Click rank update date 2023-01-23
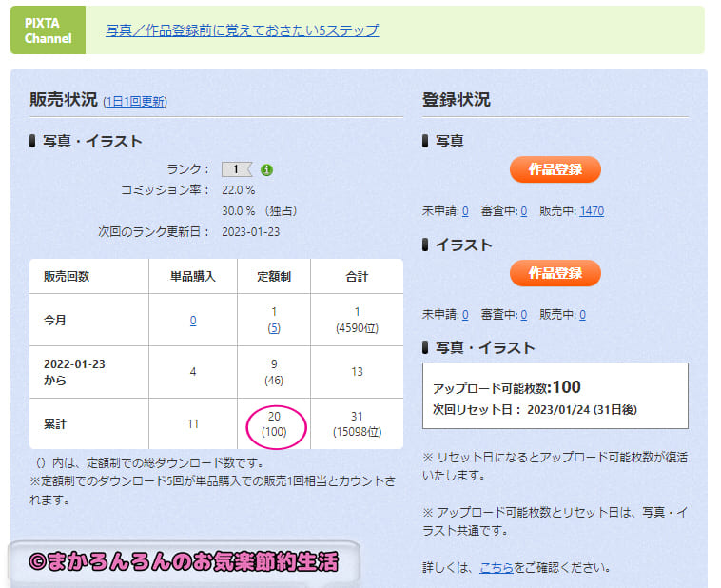The height and width of the screenshot is (588, 721). pyautogui.click(x=250, y=232)
